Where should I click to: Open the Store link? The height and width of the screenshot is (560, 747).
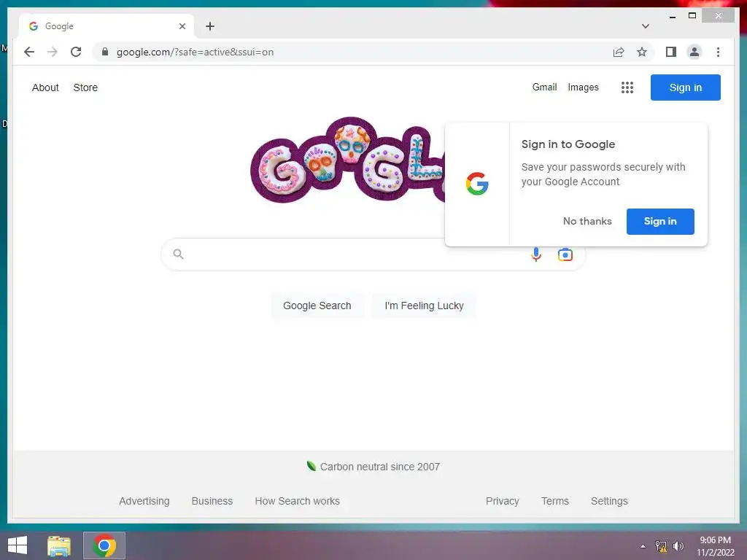coord(85,87)
